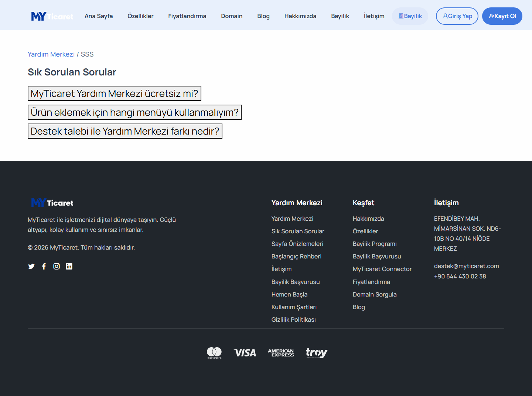
Task: Go to Ana Sayfa in the navbar
Action: tap(99, 16)
